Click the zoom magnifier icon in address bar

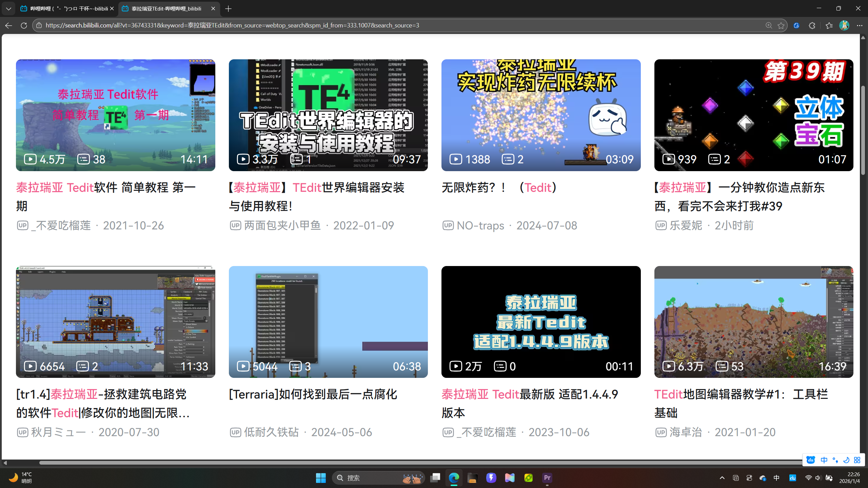(769, 25)
